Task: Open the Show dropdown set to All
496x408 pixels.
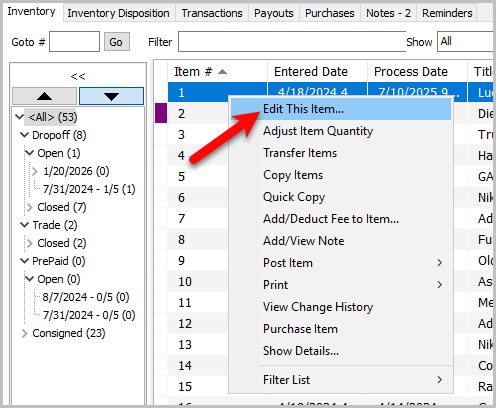Action: tap(465, 41)
